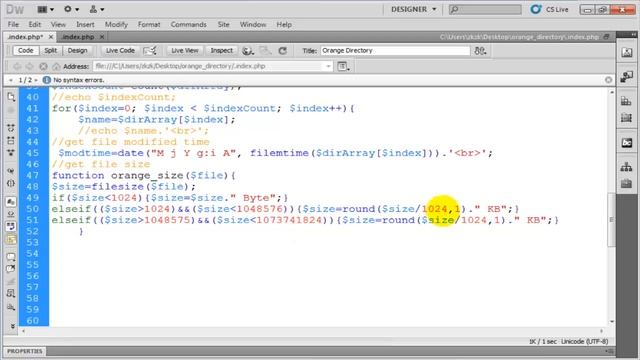Click the Dw application logo

15,9
